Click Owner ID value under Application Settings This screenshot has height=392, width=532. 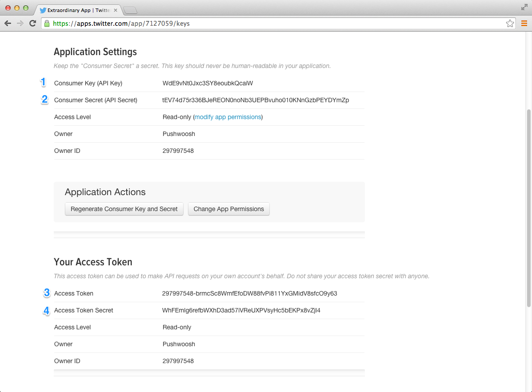178,151
